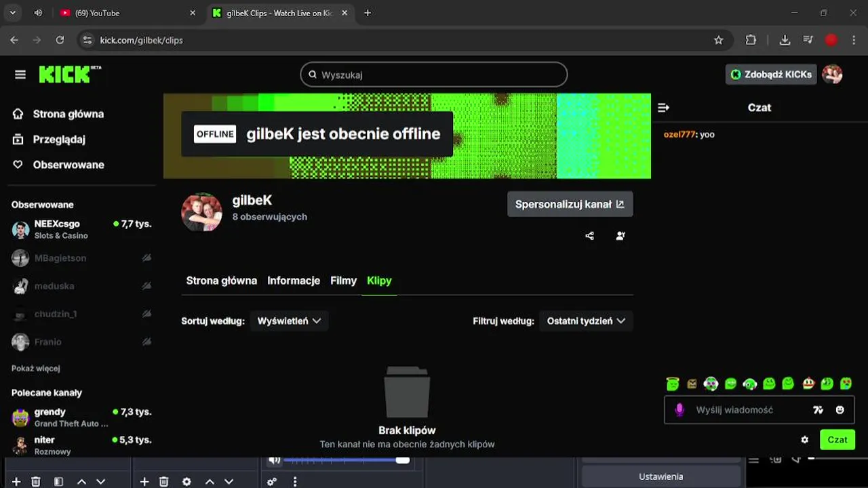The height and width of the screenshot is (488, 868).
Task: Open the browser extensions puzzle icon
Action: click(x=751, y=40)
